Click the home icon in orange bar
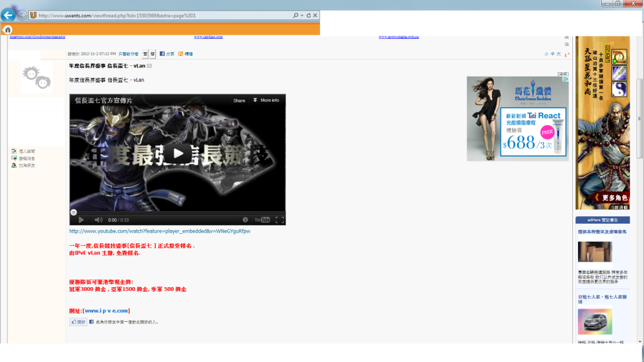The width and height of the screenshot is (644, 362). (x=8, y=30)
